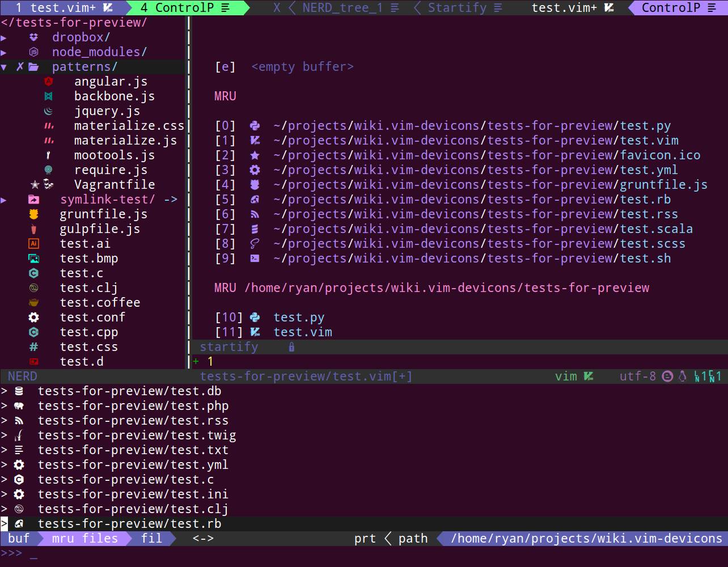Select the 'mru files' mode in ControlP
This screenshot has height=567, width=728.
click(84, 538)
